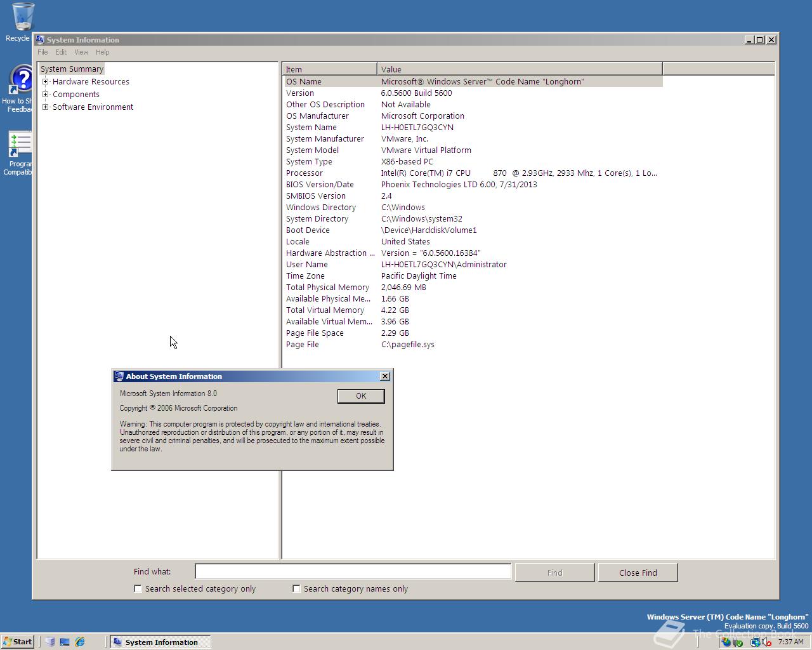
Task: Click the Value column header
Action: [520, 69]
